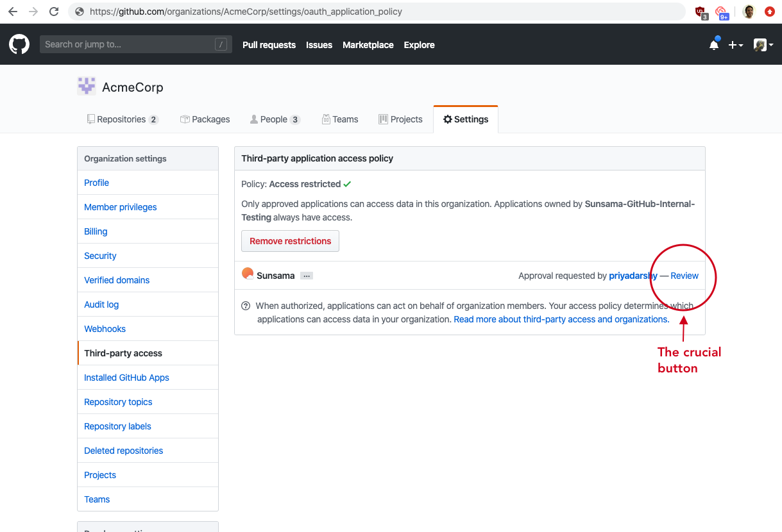Click the Sunsama application name
This screenshot has height=532, width=782.
click(x=276, y=276)
